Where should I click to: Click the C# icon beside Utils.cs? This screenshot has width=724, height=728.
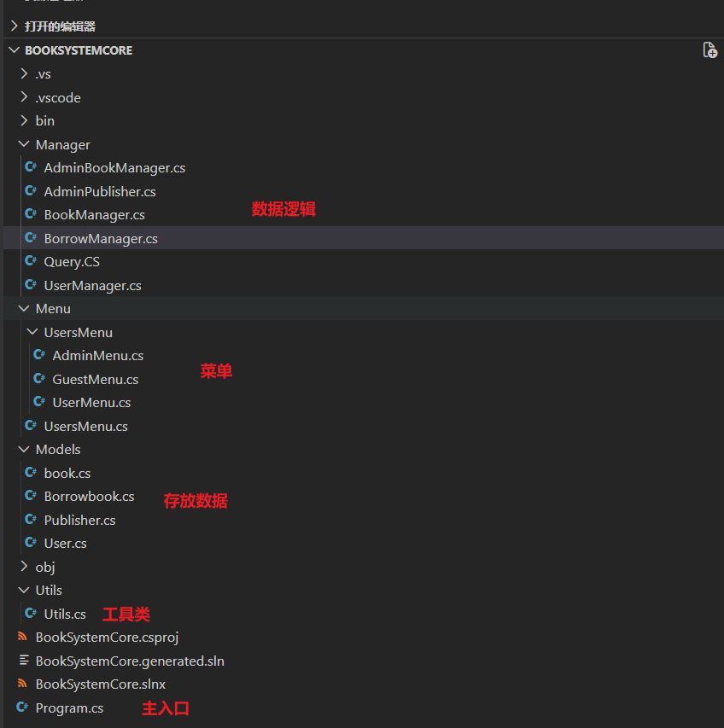(31, 614)
